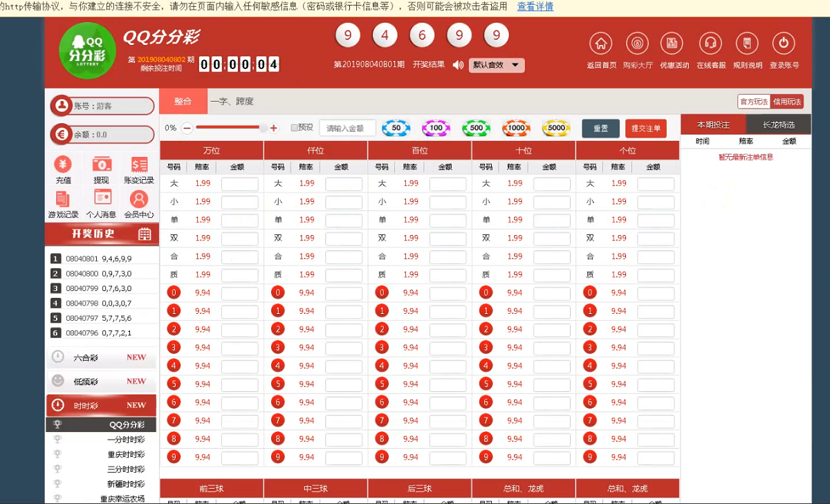Click the 返回首页 home icon
This screenshot has width=830, height=504.
[x=600, y=44]
